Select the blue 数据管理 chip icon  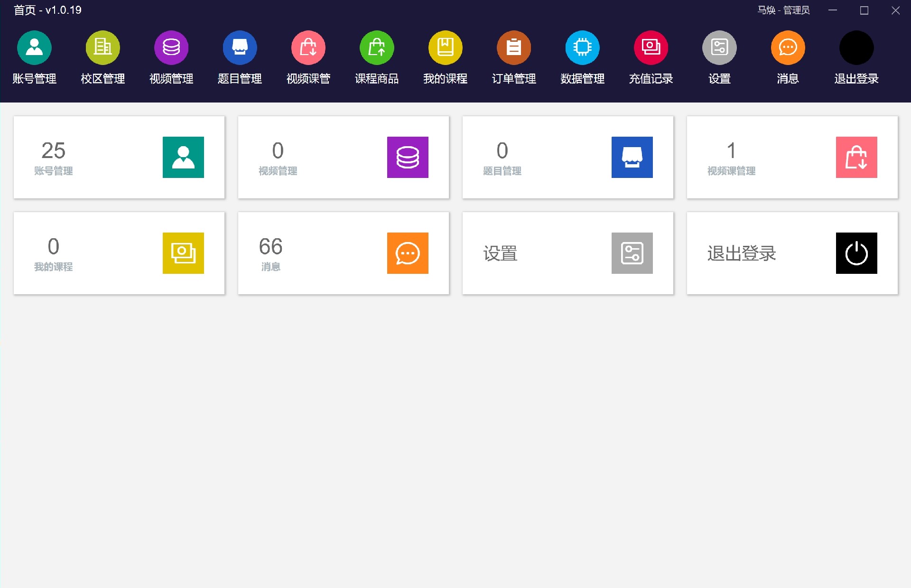(582, 47)
